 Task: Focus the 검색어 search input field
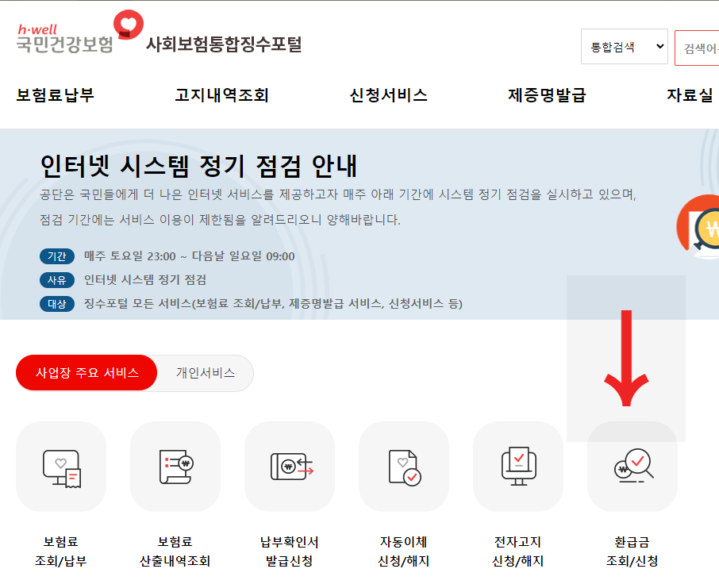[697, 48]
